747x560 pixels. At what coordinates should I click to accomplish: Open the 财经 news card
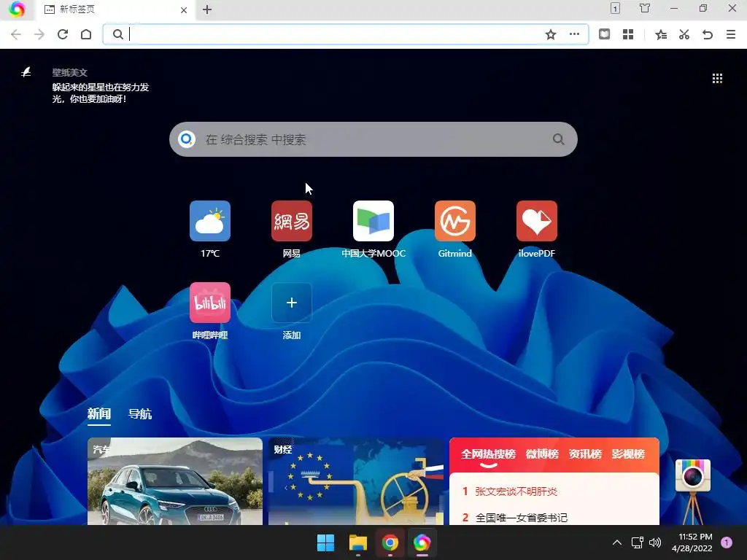coord(356,481)
